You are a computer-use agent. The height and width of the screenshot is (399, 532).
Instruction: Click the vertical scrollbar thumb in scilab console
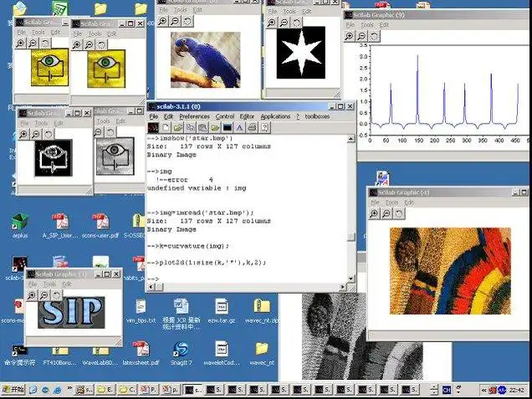pos(351,237)
